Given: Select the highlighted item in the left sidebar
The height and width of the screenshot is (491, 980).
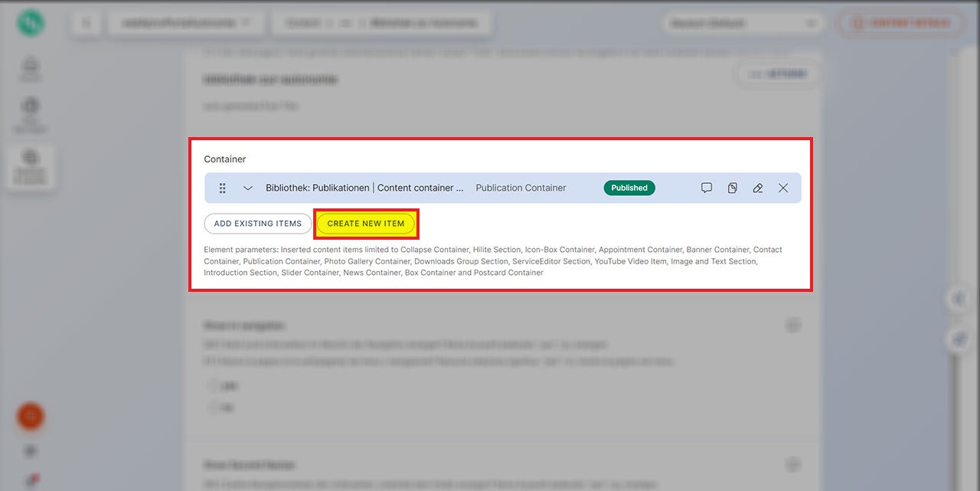Looking at the screenshot, I should pos(31,165).
